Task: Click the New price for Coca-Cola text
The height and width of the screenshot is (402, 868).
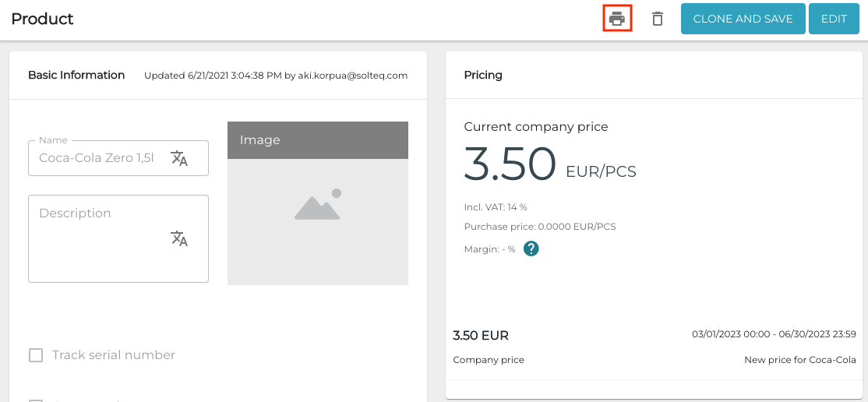Action: pyautogui.click(x=800, y=360)
